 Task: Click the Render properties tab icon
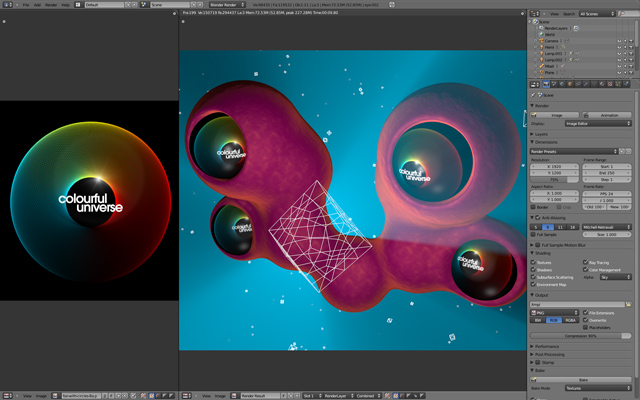tap(545, 83)
